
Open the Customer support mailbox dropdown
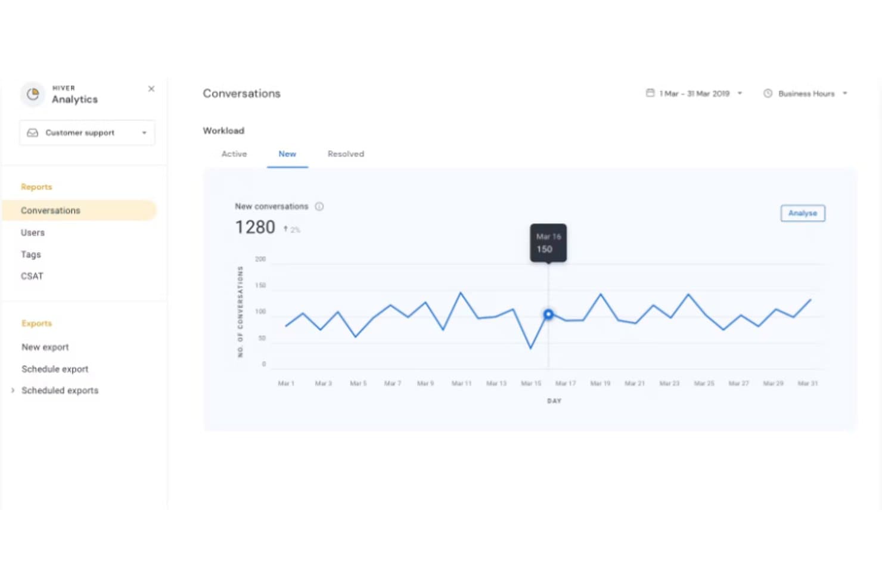tap(87, 133)
